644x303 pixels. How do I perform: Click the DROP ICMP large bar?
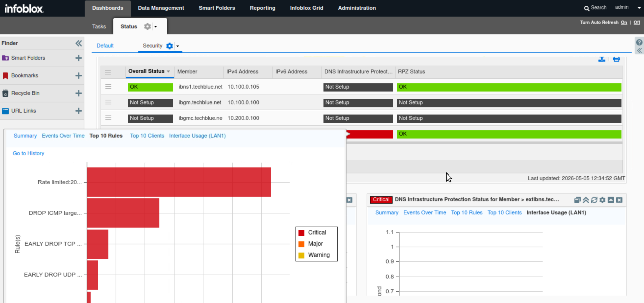tap(123, 213)
